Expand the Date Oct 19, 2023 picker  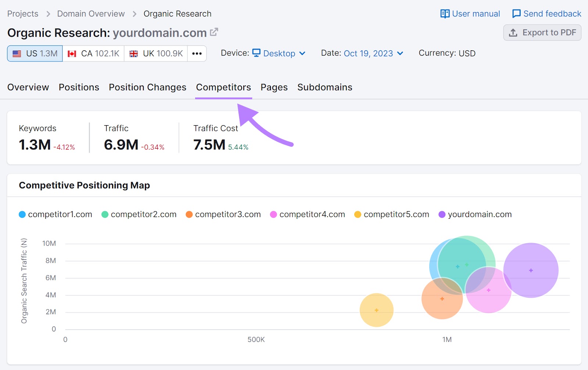tap(373, 54)
